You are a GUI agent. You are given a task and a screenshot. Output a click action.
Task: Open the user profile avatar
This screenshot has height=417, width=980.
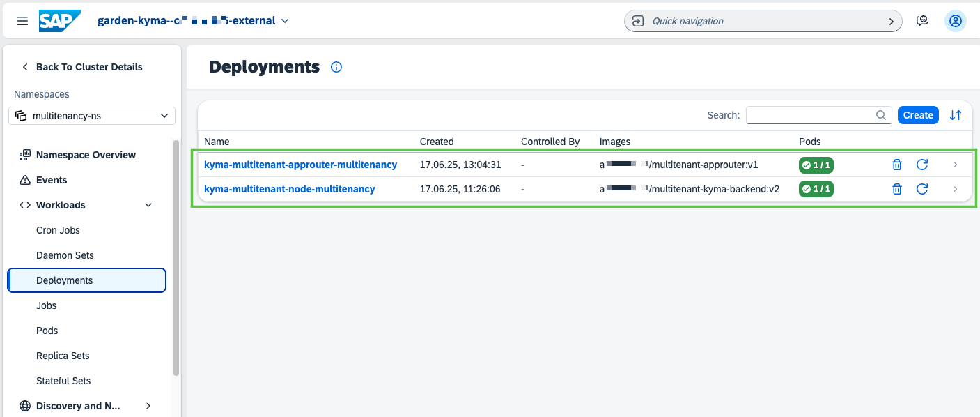tap(956, 21)
